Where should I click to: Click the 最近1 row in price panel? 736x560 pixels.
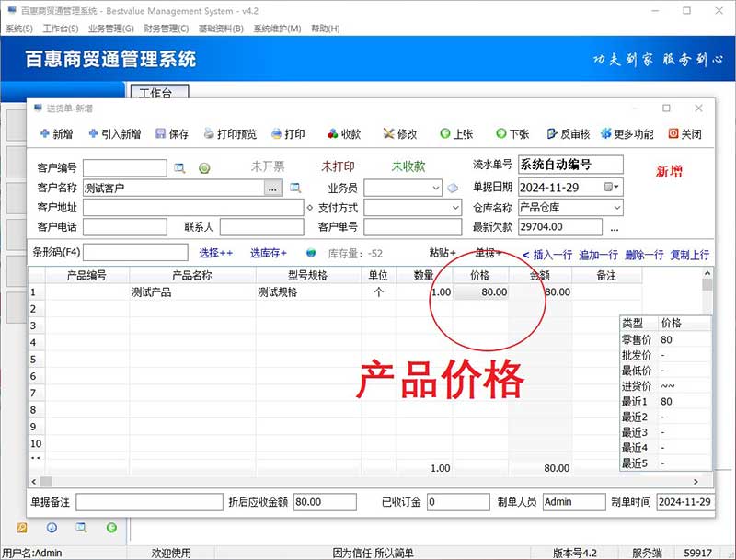pos(665,402)
